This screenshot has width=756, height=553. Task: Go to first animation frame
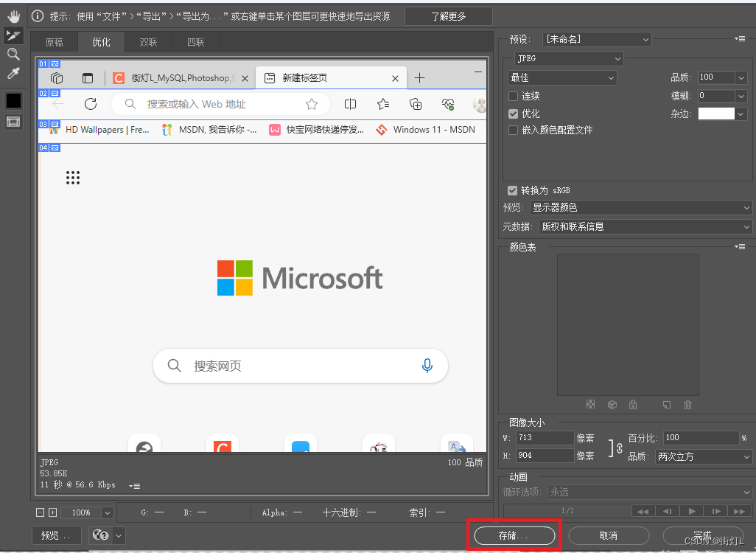coord(643,511)
